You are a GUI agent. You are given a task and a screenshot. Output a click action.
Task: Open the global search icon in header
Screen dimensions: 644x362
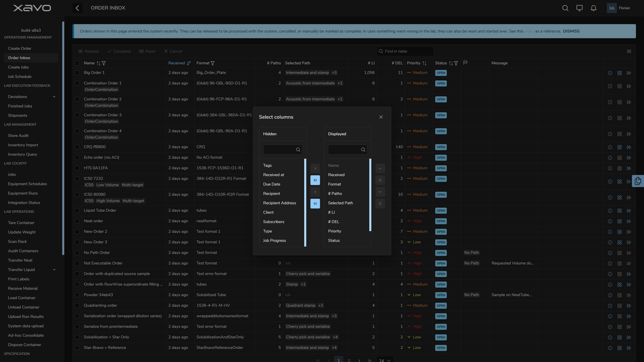coord(565,8)
